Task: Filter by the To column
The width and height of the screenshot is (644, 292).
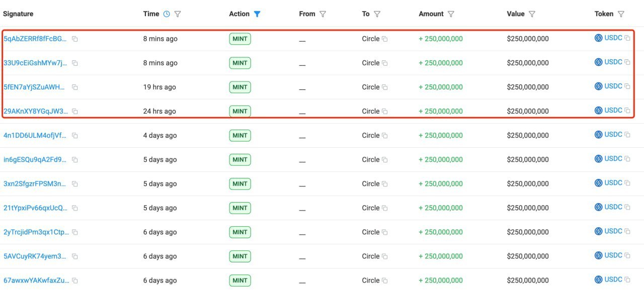Action: [377, 14]
